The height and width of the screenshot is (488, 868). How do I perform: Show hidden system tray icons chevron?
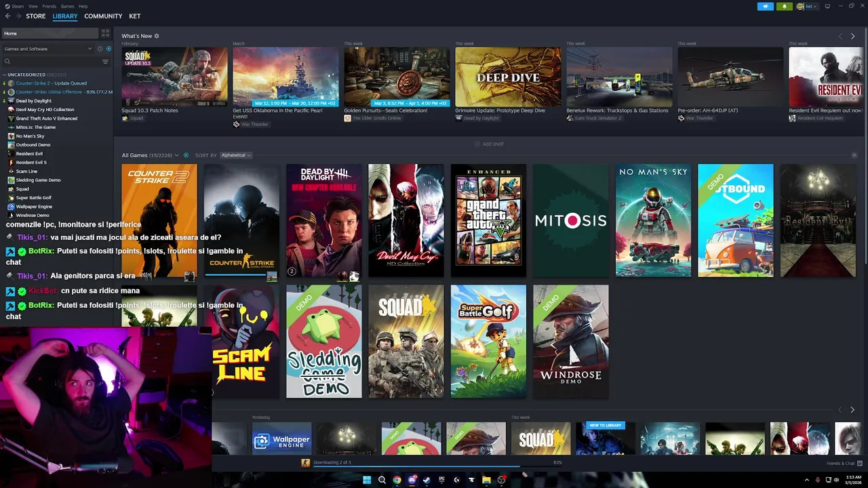(807, 480)
